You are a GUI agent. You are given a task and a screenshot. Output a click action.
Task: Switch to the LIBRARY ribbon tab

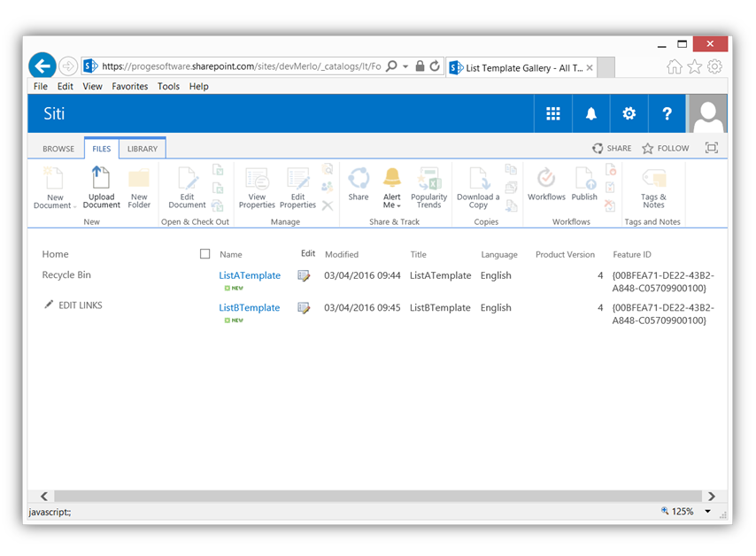[x=142, y=148]
